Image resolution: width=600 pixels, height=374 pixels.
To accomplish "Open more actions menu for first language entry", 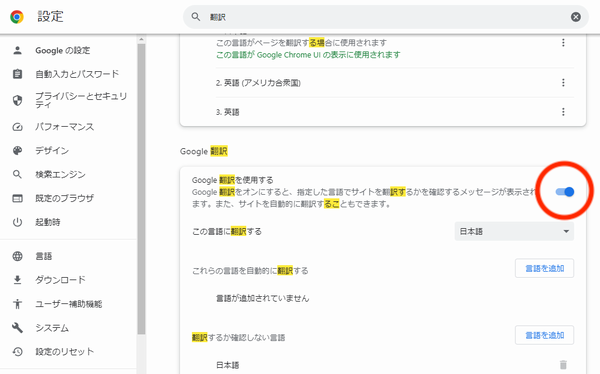I will coord(563,42).
